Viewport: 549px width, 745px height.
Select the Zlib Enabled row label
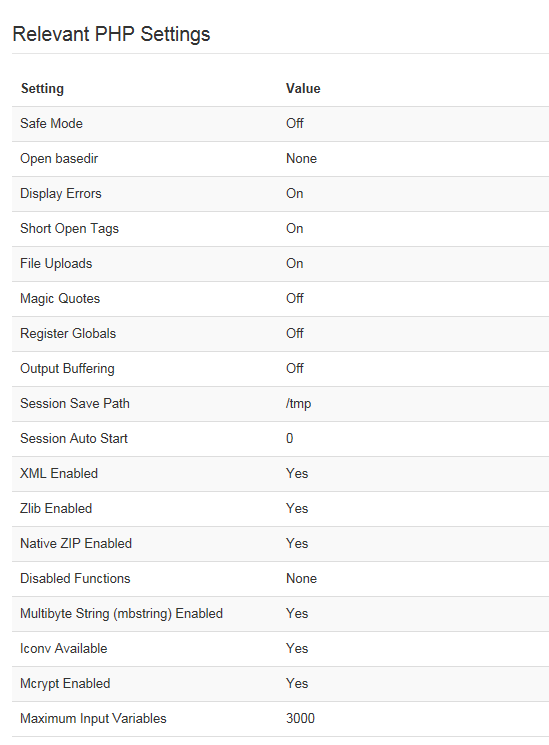56,509
